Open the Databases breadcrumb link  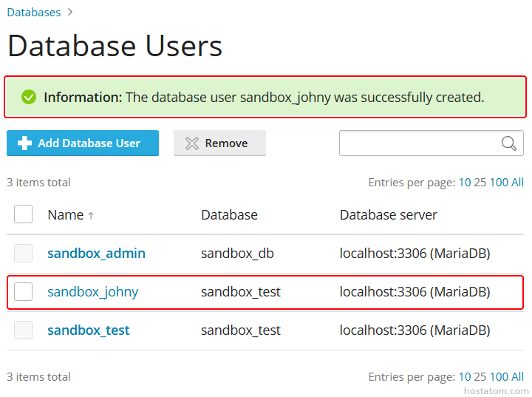click(x=34, y=13)
